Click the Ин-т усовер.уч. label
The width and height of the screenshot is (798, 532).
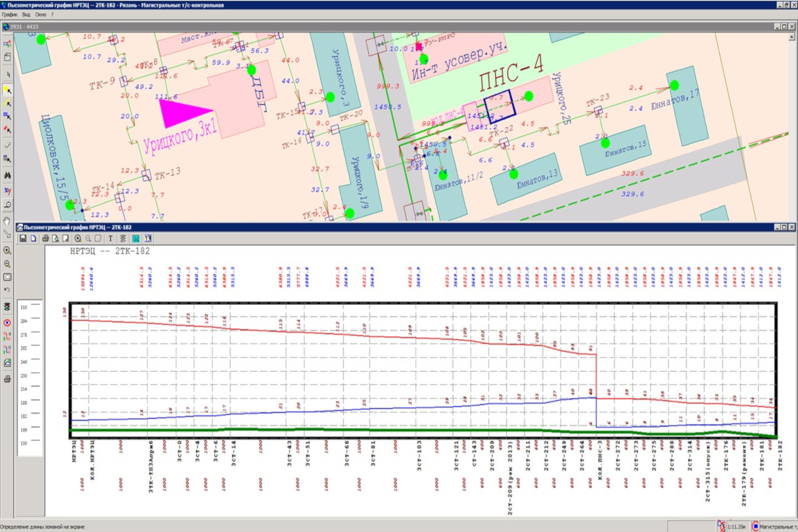(459, 62)
